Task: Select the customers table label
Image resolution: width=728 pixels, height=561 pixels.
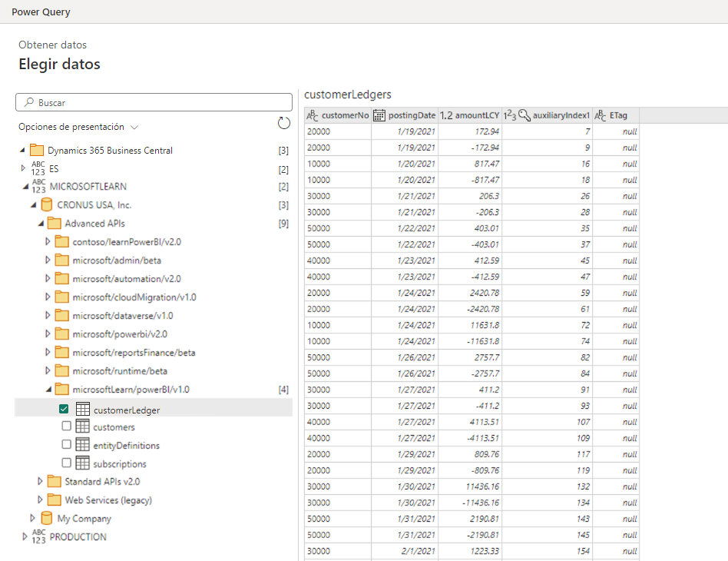Action: coord(114,427)
